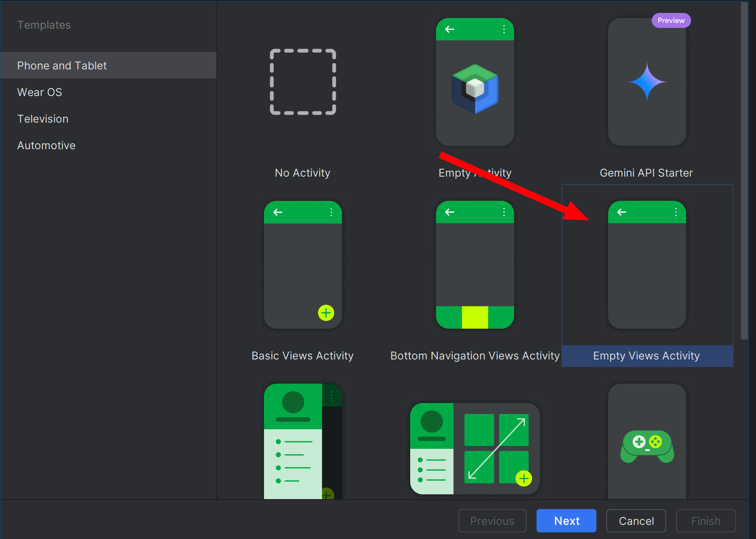The width and height of the screenshot is (756, 539).
Task: Select the No Activity dashed-square template
Action: coord(303,82)
